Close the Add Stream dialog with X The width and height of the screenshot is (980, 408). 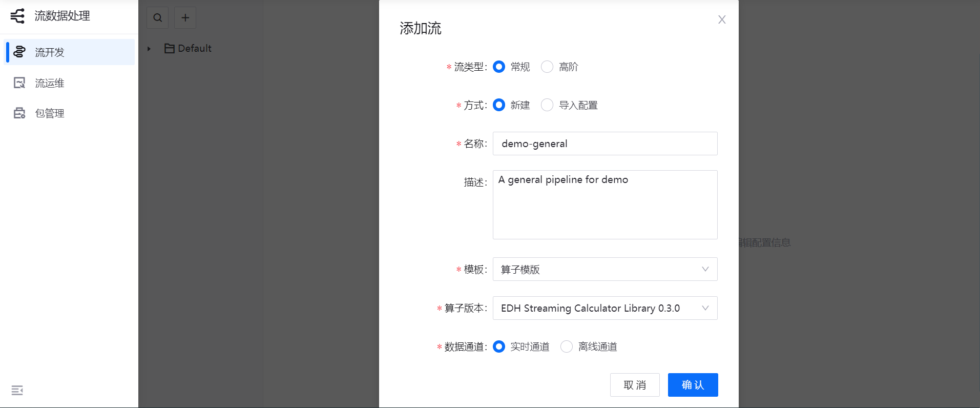coord(722,19)
